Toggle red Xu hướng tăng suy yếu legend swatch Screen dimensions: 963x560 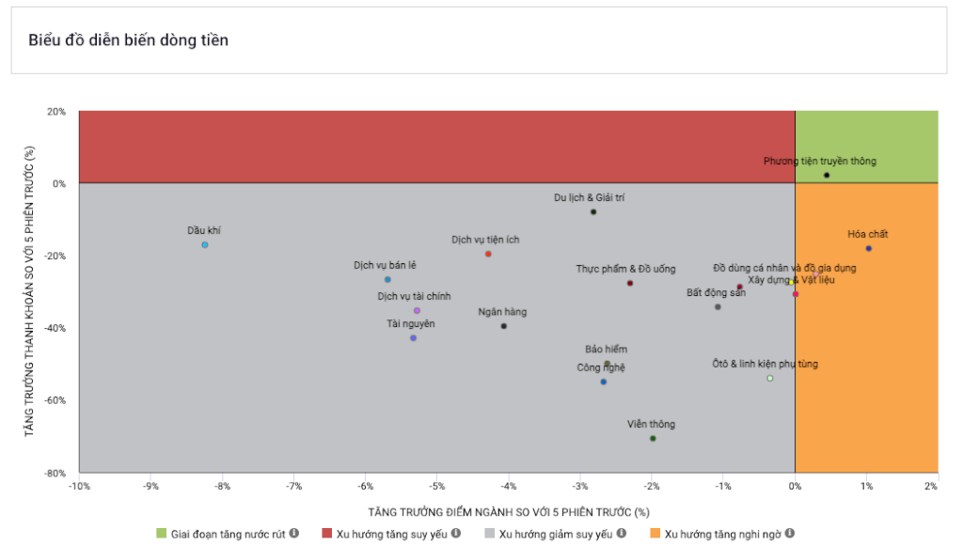[326, 533]
